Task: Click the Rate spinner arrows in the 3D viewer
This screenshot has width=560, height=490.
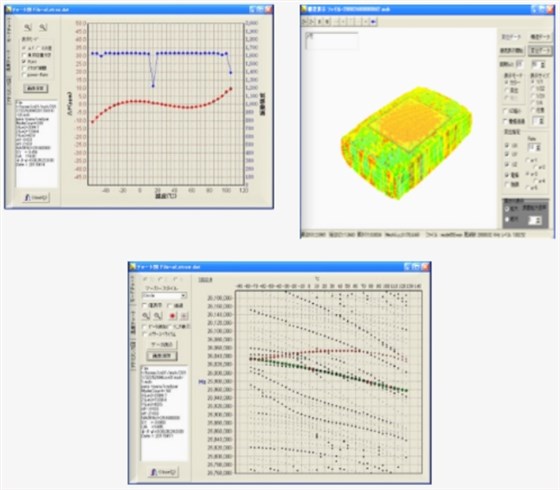Action: (x=539, y=148)
